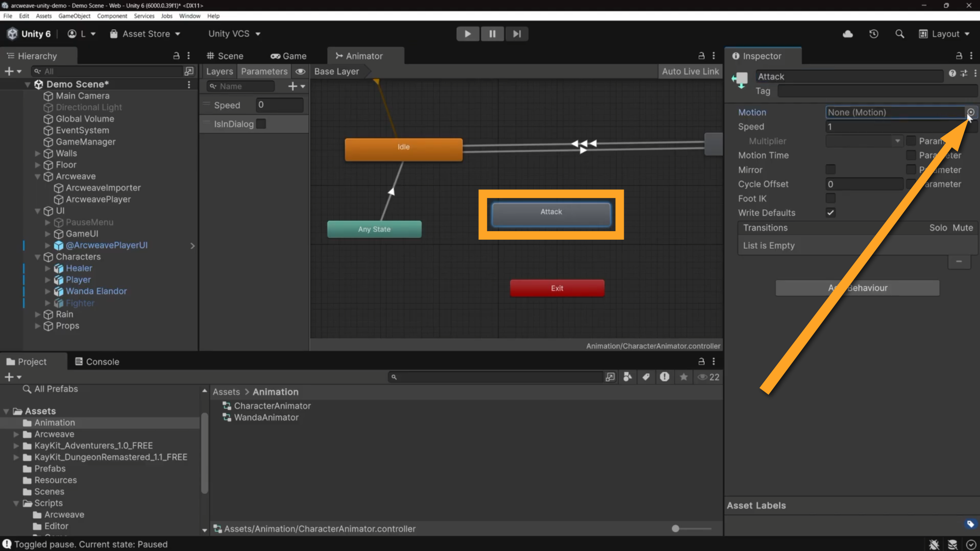Enable the Mirror checkbox
The width and height of the screenshot is (980, 551).
(830, 169)
